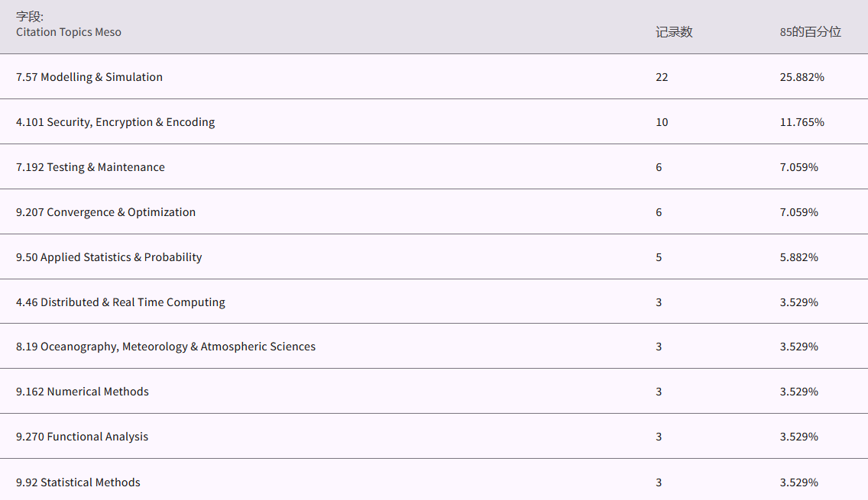Click 9.50 Applied Statistics & Probability

click(x=108, y=257)
